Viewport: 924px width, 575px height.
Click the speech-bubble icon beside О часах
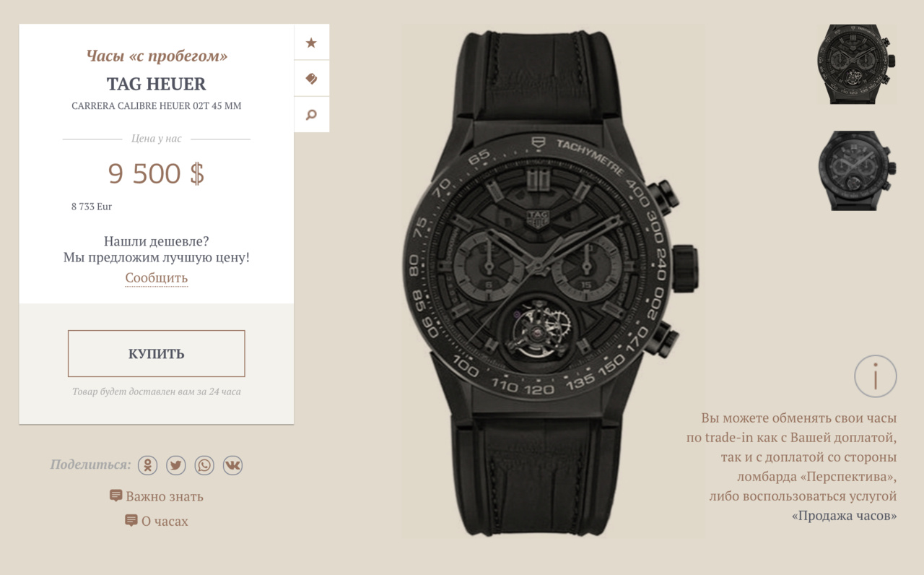coord(131,520)
